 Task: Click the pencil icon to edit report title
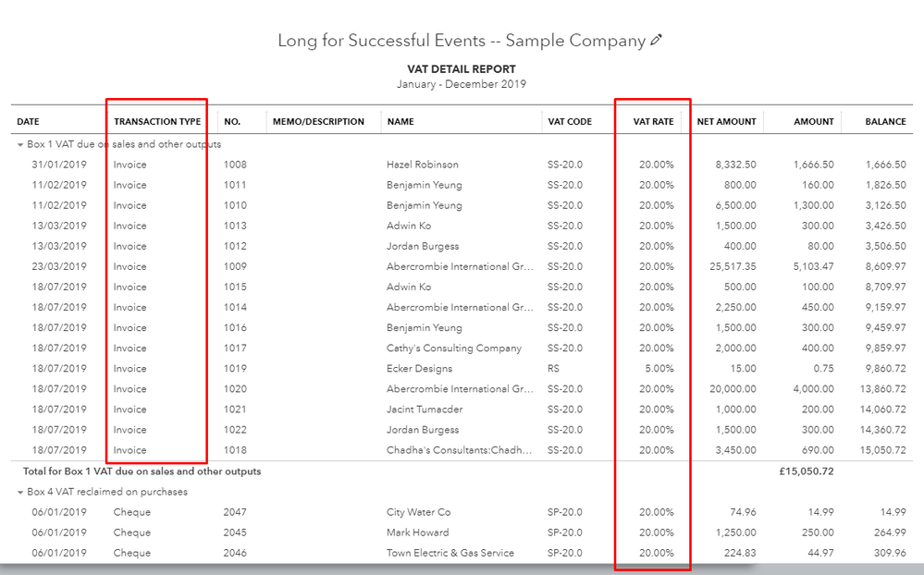[657, 41]
